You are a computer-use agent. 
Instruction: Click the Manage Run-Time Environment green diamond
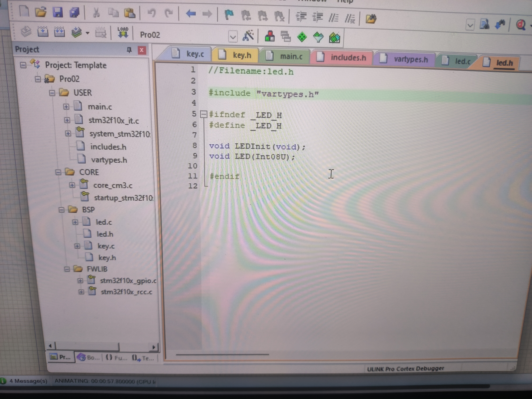coord(302,37)
